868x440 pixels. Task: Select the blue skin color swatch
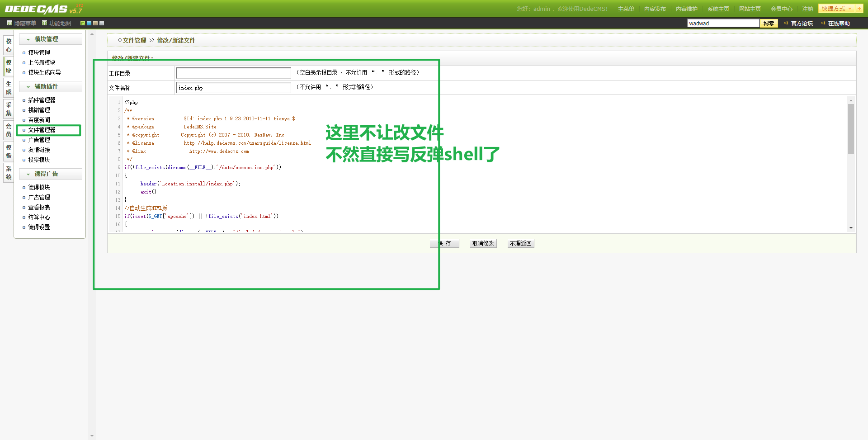point(89,23)
